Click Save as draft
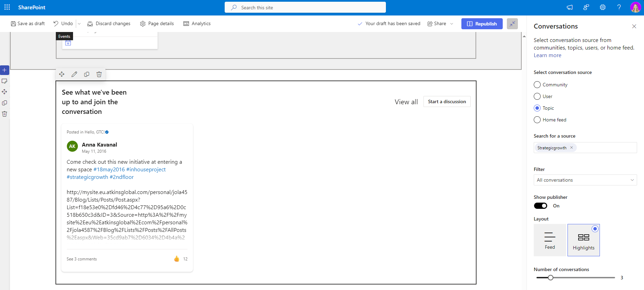The height and width of the screenshot is (290, 644). coord(28,24)
